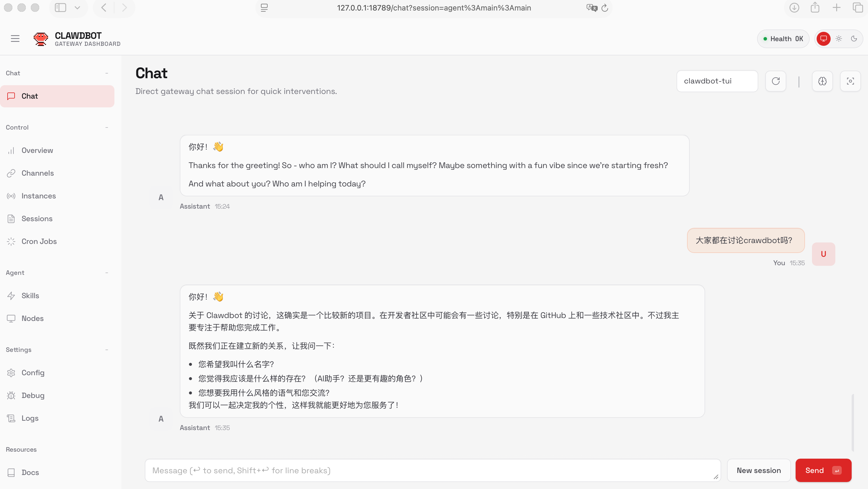The image size is (868, 489).
Task: Start a New session
Action: click(x=759, y=470)
